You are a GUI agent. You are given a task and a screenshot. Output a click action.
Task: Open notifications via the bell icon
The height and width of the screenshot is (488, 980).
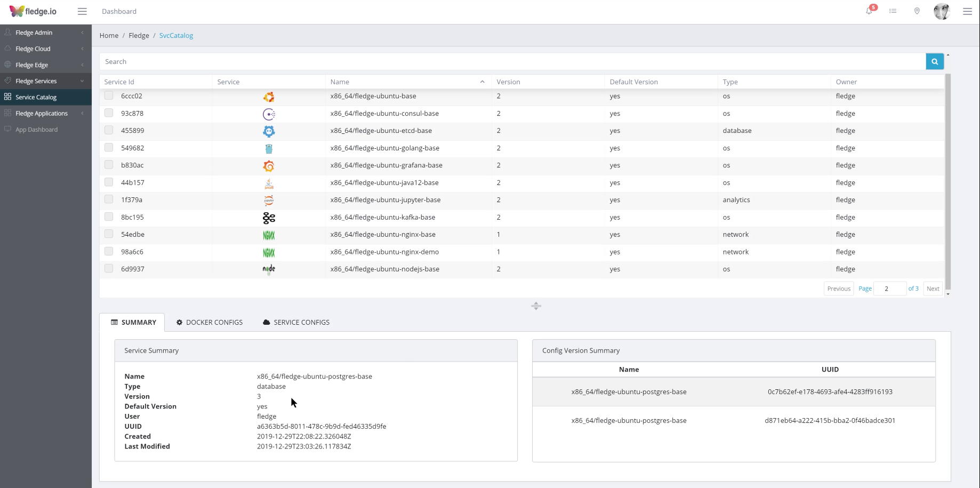point(870,11)
